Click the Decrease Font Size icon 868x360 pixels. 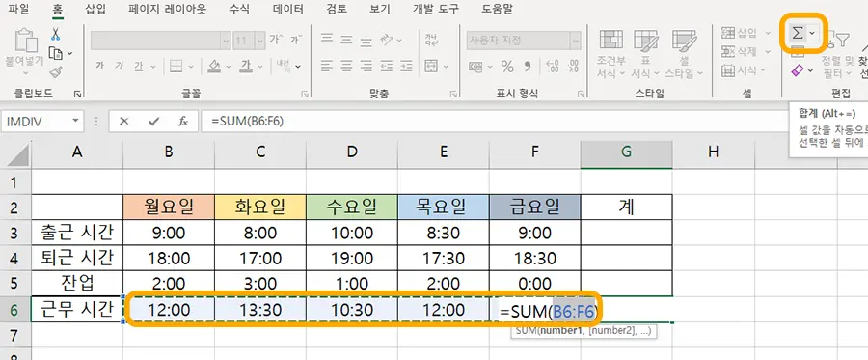click(297, 40)
